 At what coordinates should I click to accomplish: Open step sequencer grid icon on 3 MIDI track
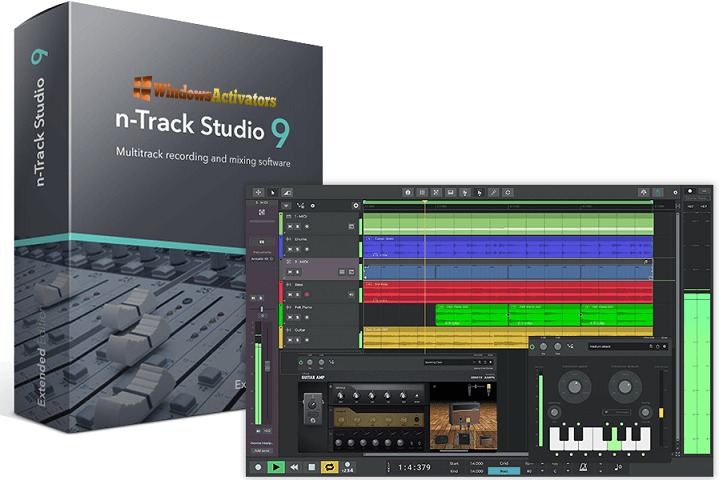click(x=342, y=272)
